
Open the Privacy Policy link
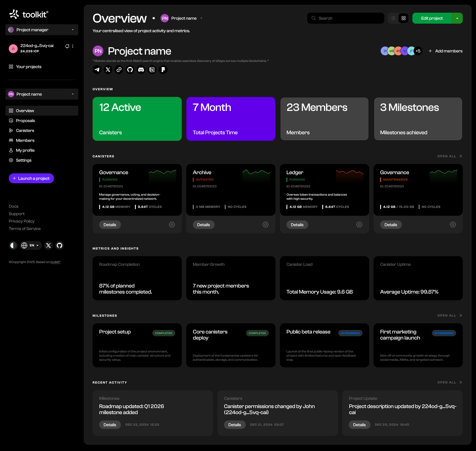pos(22,221)
